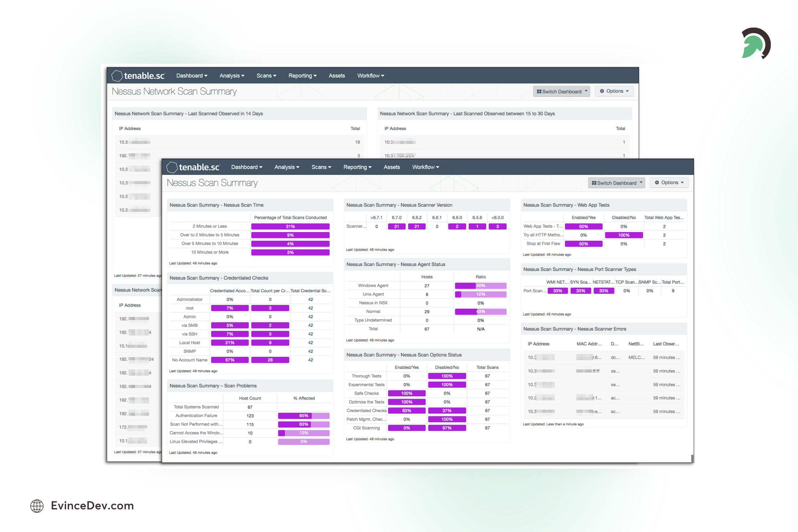Click the <6.0.0 scanner version value 3
This screenshot has width=798, height=532.
click(498, 226)
